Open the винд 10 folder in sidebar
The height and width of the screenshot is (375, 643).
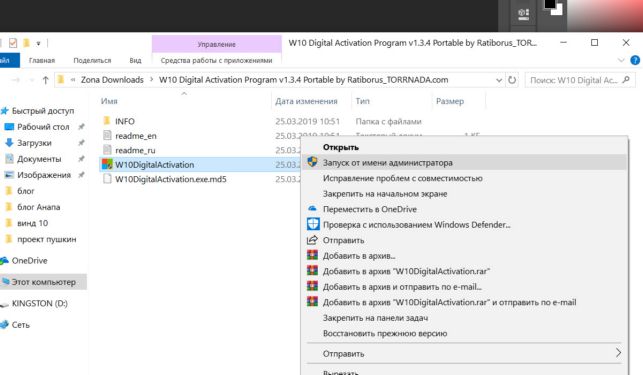(32, 223)
